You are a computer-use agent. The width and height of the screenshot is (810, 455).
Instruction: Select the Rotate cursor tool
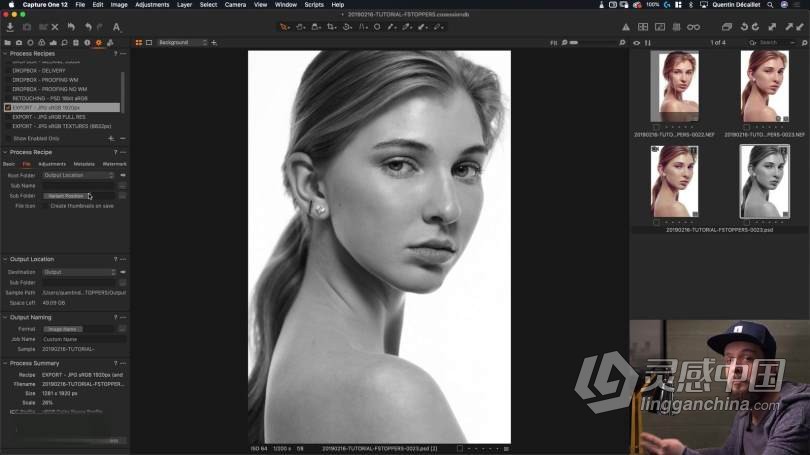pos(347,27)
